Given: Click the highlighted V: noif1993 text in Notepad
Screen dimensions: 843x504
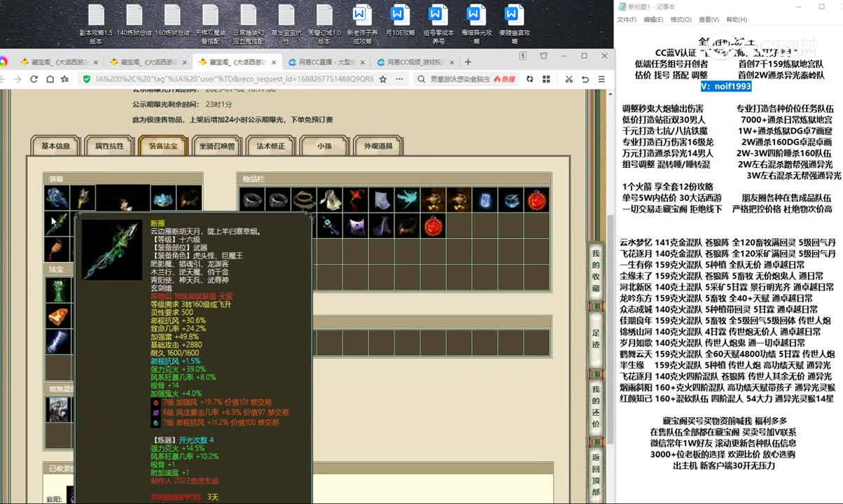Looking at the screenshot, I should pos(726,86).
